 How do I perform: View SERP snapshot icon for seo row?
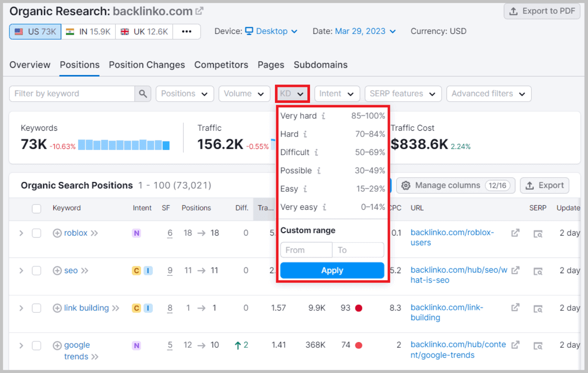tap(538, 271)
